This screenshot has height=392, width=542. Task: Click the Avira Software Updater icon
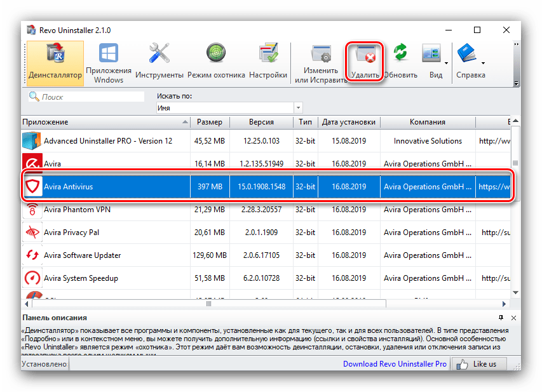pyautogui.click(x=32, y=255)
